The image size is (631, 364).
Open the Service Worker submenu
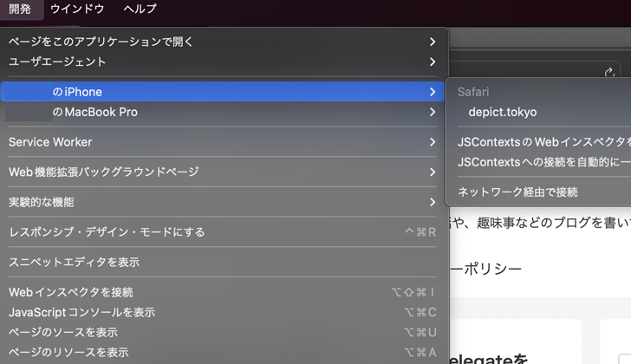[x=222, y=142]
